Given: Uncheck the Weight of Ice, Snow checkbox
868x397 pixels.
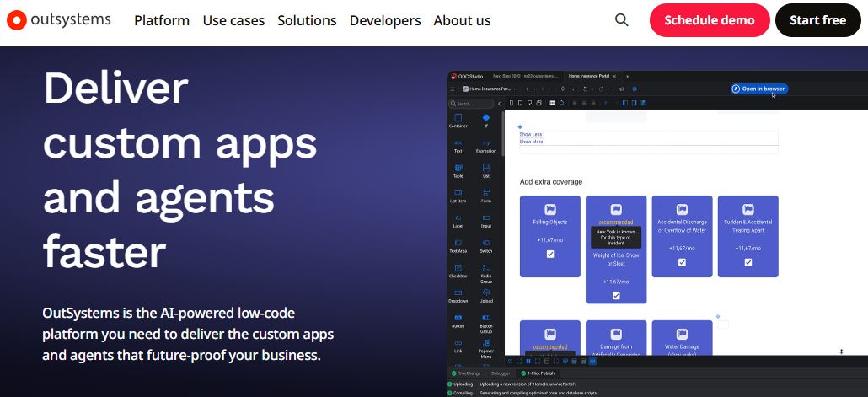Looking at the screenshot, I should coord(616,296).
